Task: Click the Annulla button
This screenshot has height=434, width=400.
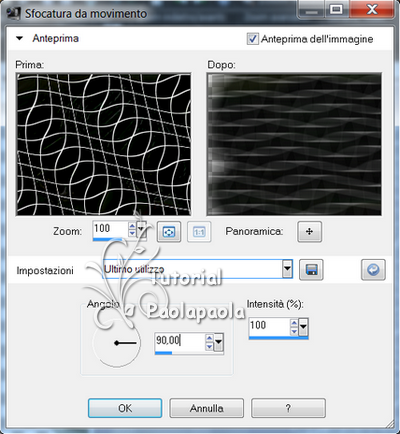Action: click(207, 408)
